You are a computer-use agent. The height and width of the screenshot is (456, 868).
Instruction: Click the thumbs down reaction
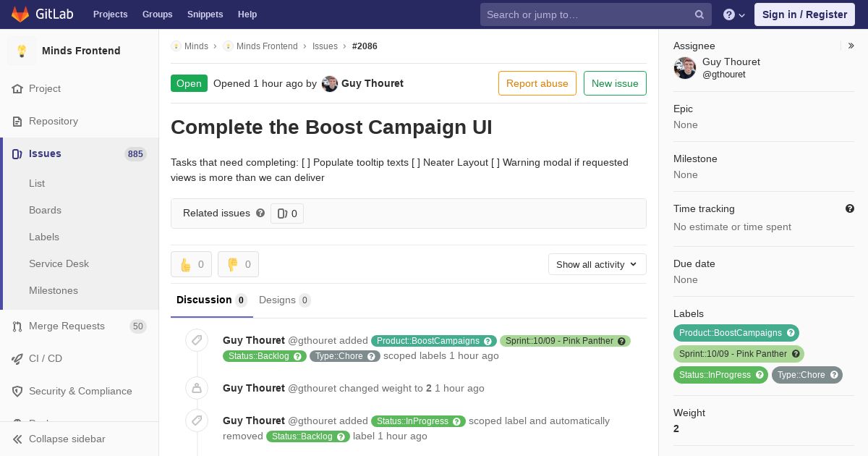click(238, 264)
